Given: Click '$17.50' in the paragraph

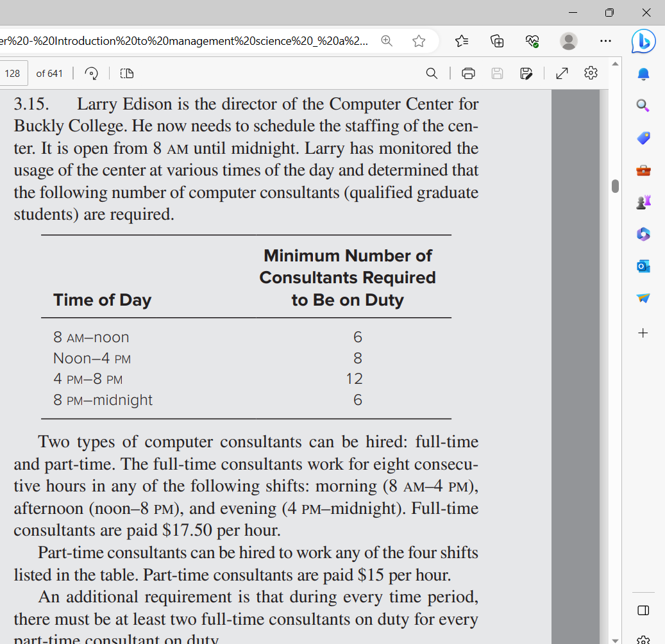Looking at the screenshot, I should pyautogui.click(x=187, y=530).
